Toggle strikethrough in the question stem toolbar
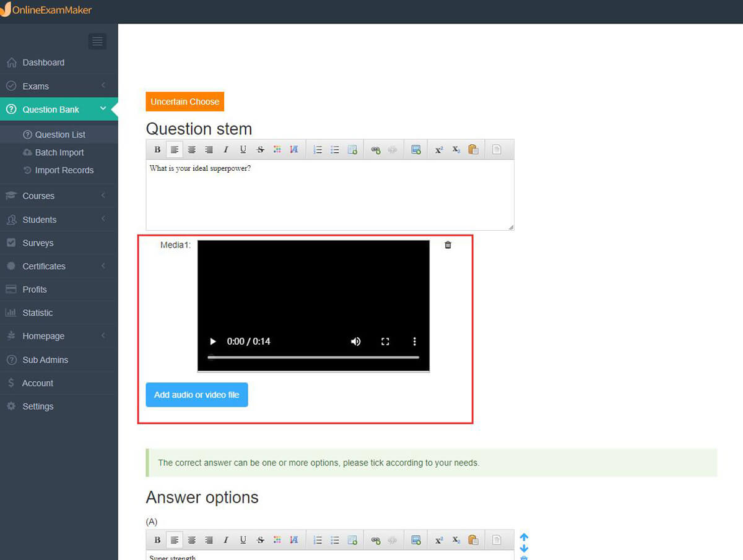This screenshot has width=743, height=560. pos(261,149)
